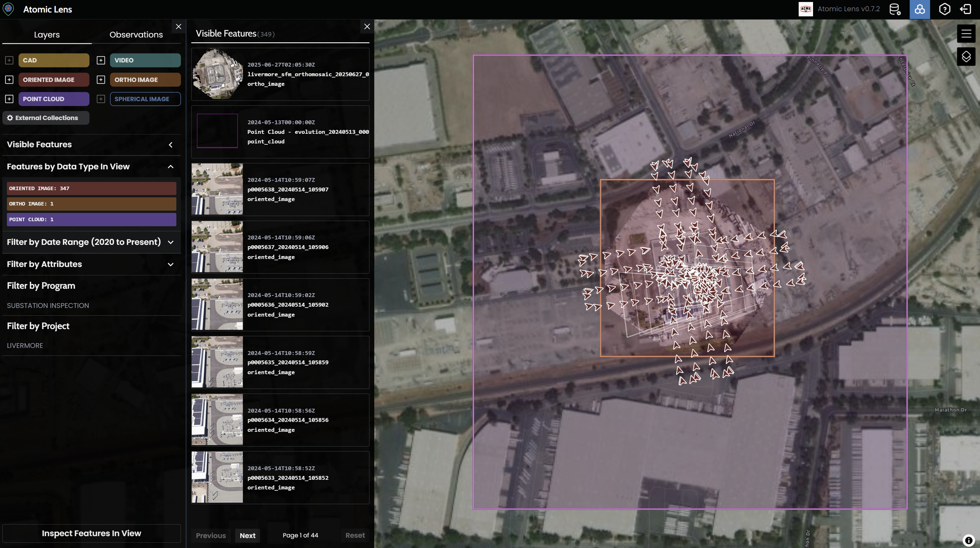Click 'Point Cloud - evolution_20240513' feature name
980x548 pixels.
(308, 132)
